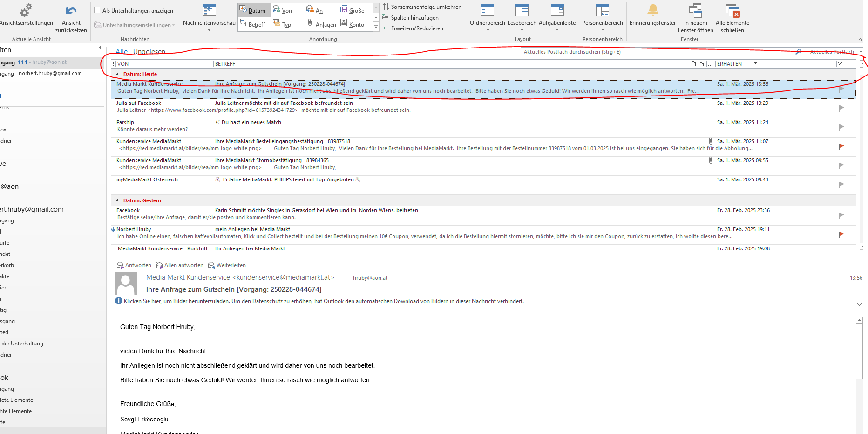Expand message header chevron in reading pane
Screen dimensions: 868x434
pyautogui.click(x=859, y=304)
